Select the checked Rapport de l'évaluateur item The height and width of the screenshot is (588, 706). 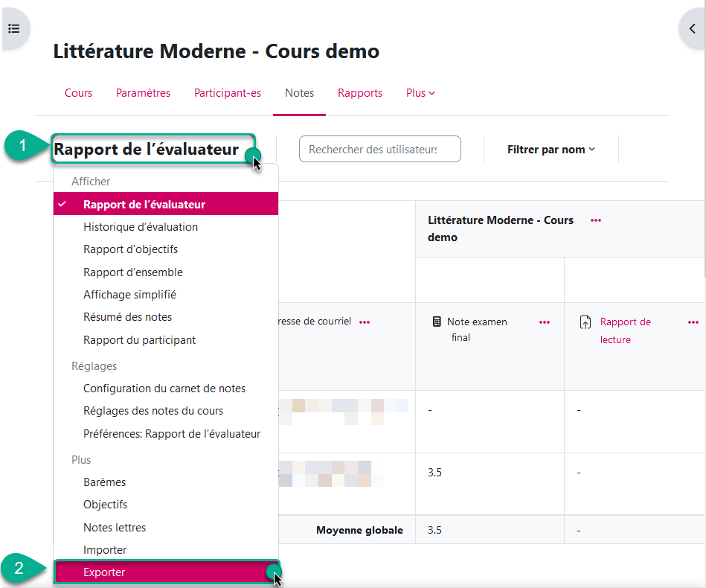(144, 205)
